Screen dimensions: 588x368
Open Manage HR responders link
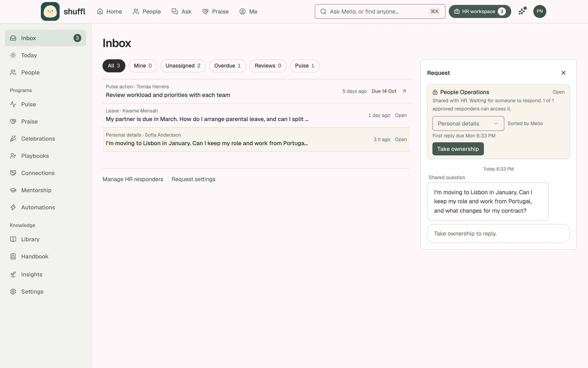coord(133,179)
